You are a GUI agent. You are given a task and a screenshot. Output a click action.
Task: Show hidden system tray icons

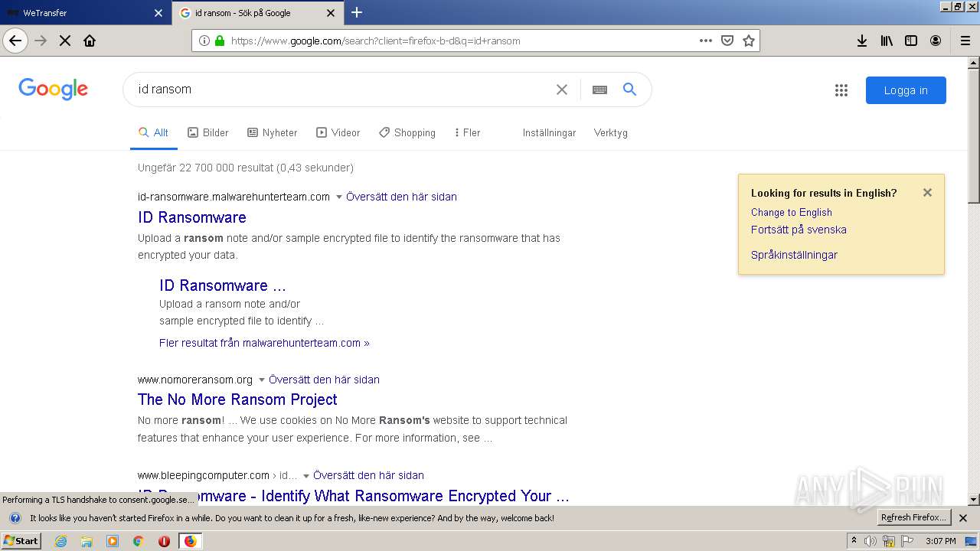click(x=854, y=541)
